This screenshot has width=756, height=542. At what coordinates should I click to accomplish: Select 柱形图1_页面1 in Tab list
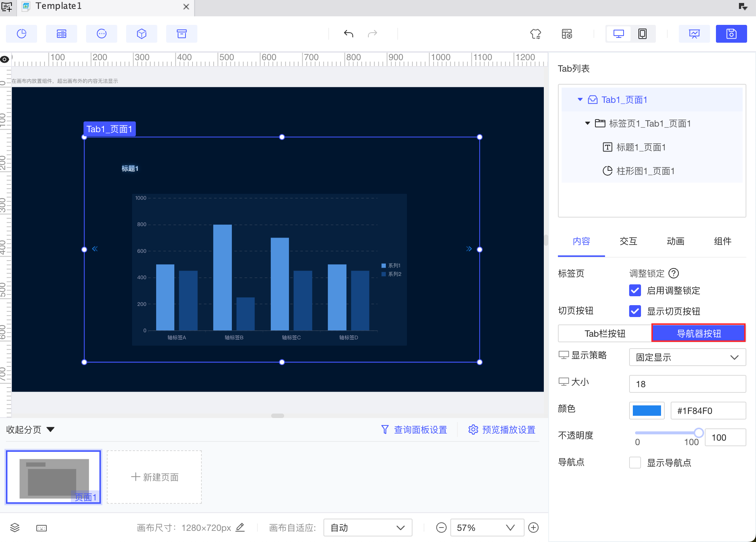645,171
